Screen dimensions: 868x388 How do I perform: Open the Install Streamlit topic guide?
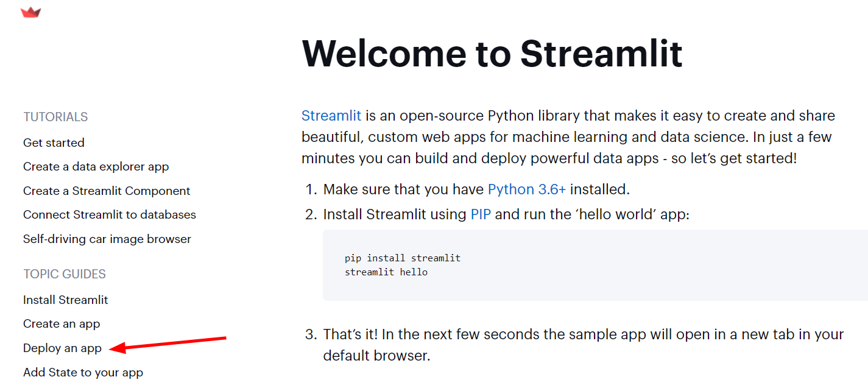65,300
